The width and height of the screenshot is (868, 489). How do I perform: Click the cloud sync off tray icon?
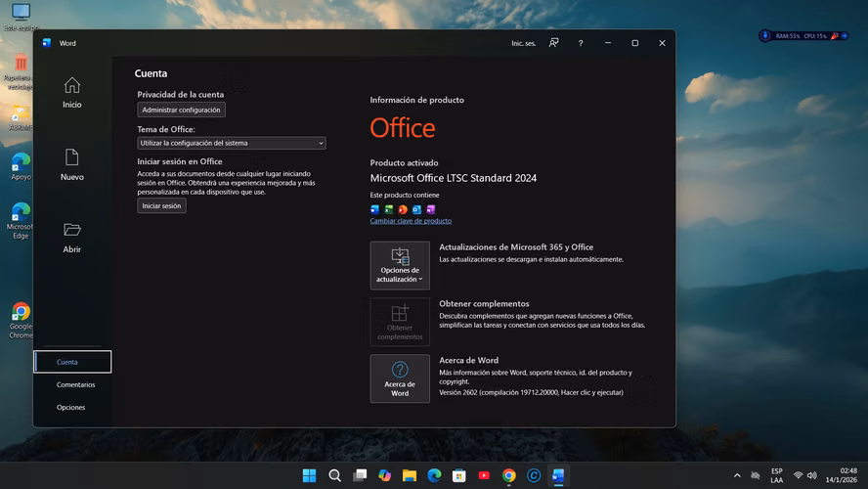coord(755,475)
